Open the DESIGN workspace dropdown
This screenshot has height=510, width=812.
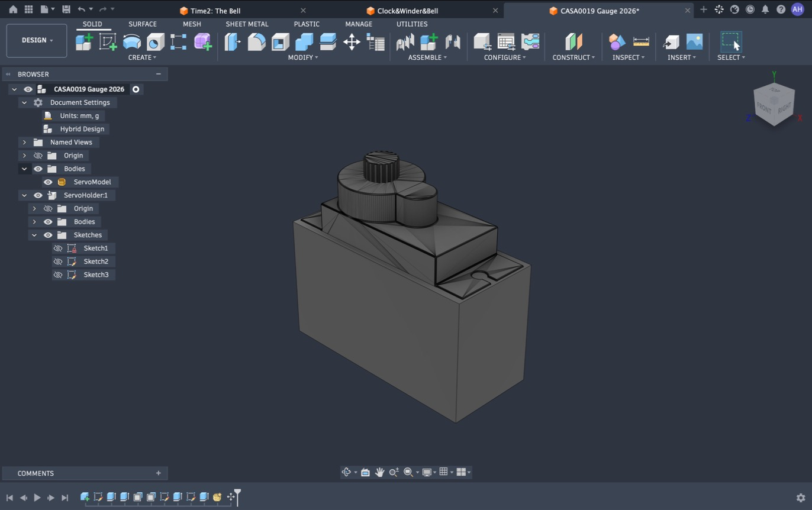(37, 40)
